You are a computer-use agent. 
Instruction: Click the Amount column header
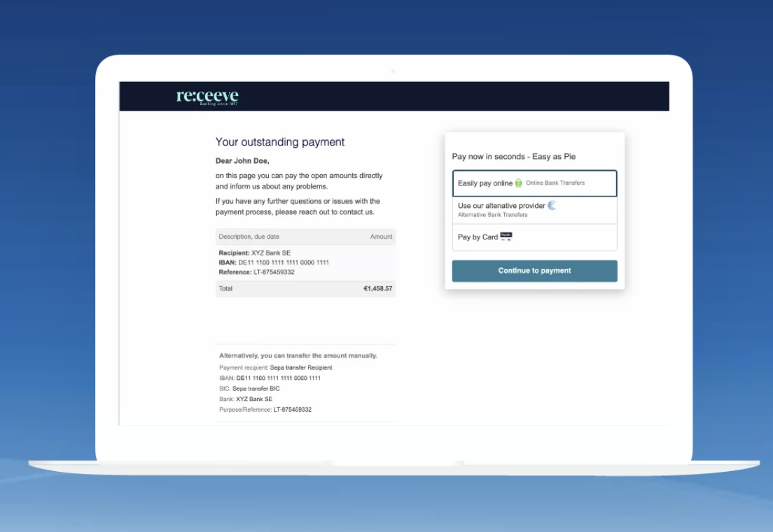point(381,237)
